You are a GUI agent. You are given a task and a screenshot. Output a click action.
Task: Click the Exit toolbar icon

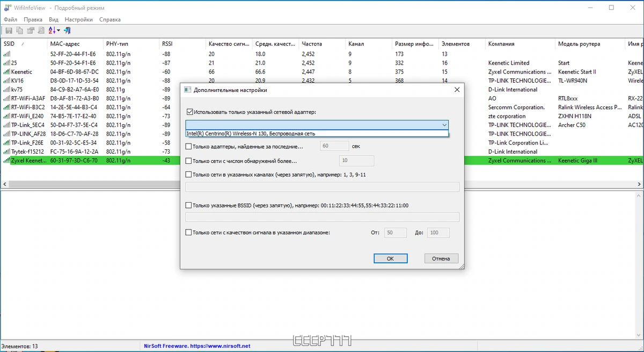click(x=68, y=31)
